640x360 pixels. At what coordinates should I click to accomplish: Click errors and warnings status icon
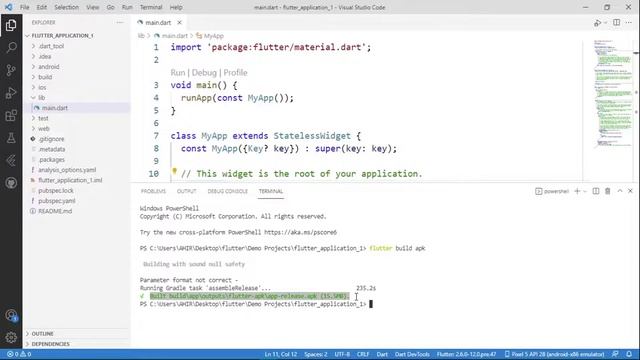point(19,354)
